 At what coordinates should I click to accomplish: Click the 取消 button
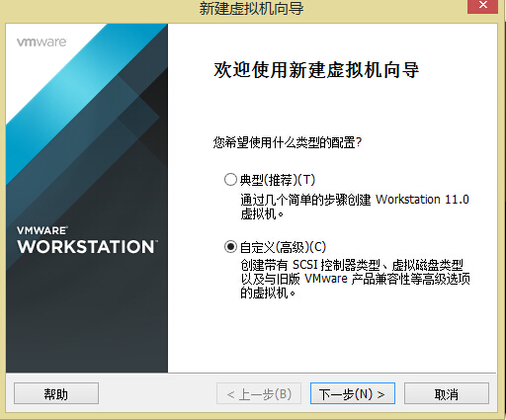[x=447, y=393]
